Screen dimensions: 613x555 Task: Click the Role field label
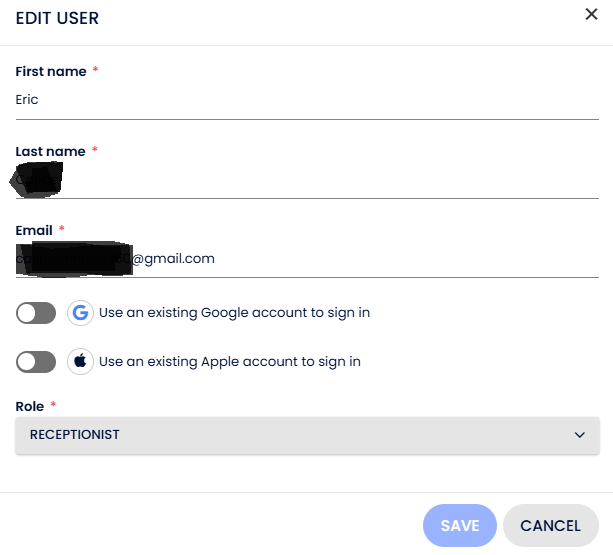pyautogui.click(x=30, y=406)
